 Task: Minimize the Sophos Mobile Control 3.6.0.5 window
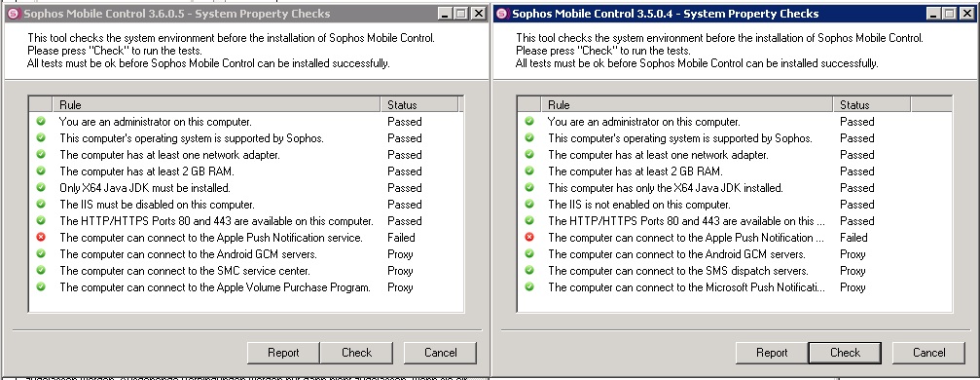[x=445, y=13]
